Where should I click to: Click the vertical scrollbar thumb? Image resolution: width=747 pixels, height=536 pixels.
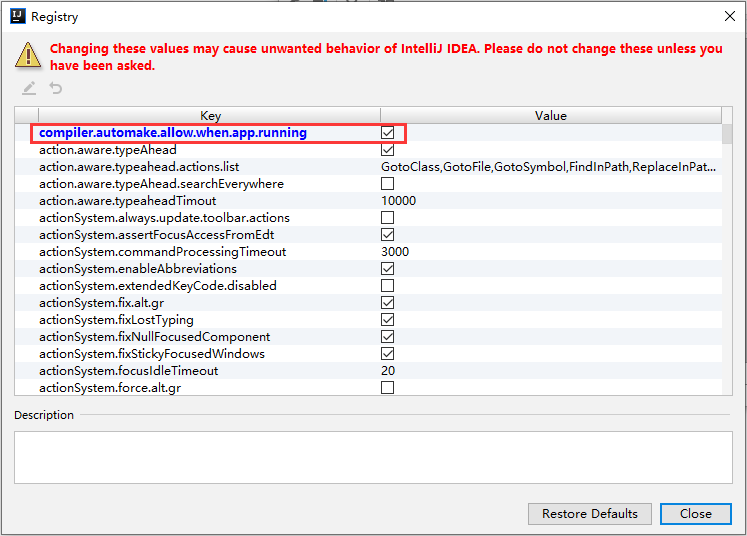[x=727, y=134]
